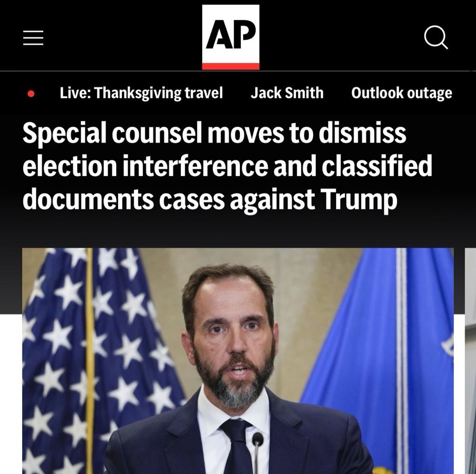View the next partially visible photo at right edge
Screen dimensions: 476x474
click(470, 361)
